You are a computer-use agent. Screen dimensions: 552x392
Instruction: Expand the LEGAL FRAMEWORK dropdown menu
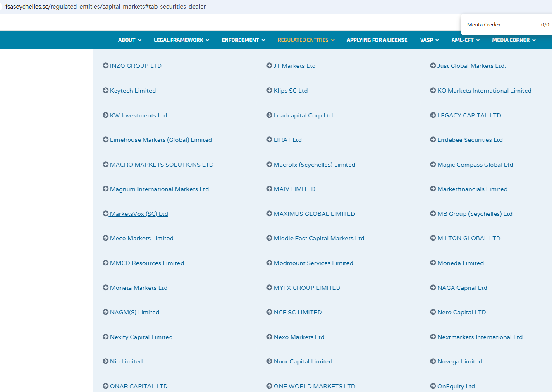[x=182, y=40]
